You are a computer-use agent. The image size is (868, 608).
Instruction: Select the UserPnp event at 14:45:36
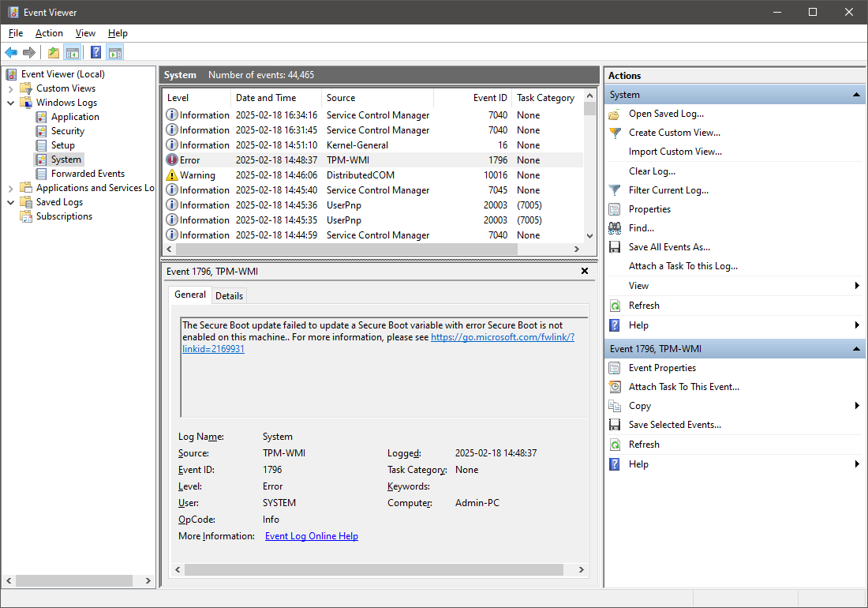(x=374, y=205)
